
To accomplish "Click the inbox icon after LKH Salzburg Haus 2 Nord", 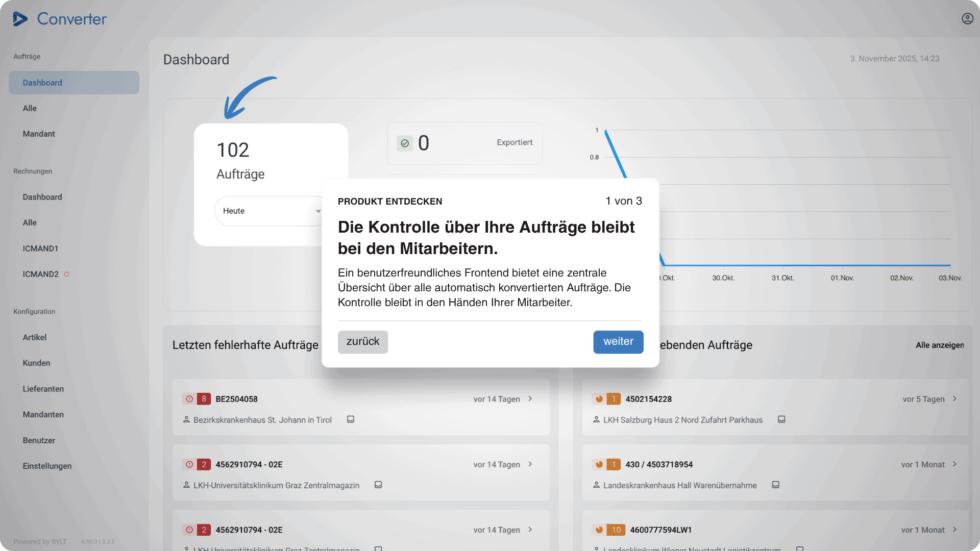I will coord(781,419).
